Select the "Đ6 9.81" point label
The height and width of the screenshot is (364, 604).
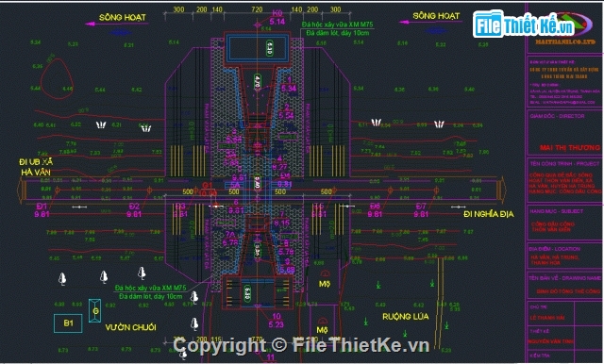pos(375,210)
